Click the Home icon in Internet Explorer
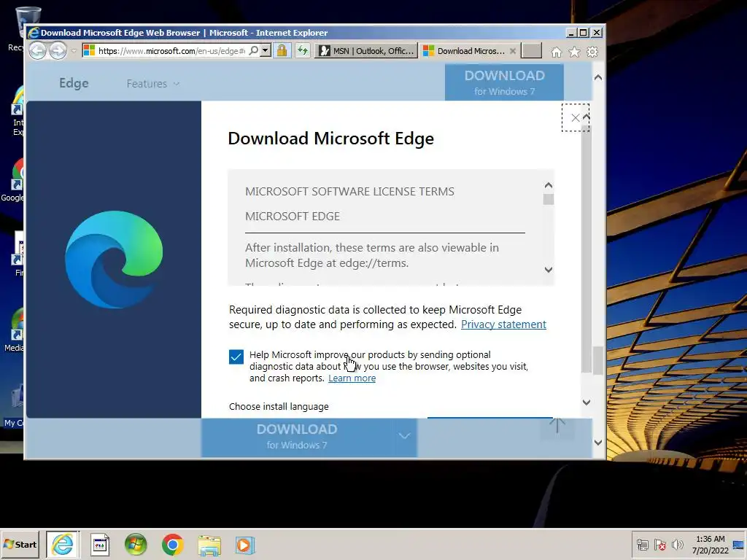747x560 pixels. tap(557, 52)
